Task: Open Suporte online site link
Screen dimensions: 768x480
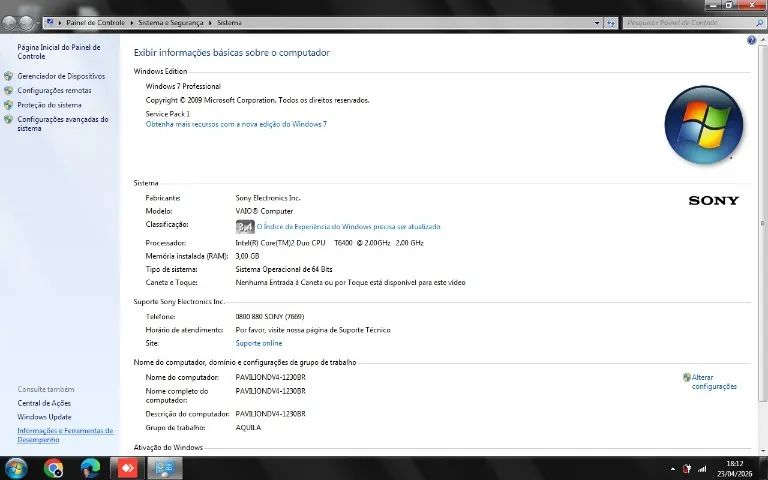Action: coord(259,343)
